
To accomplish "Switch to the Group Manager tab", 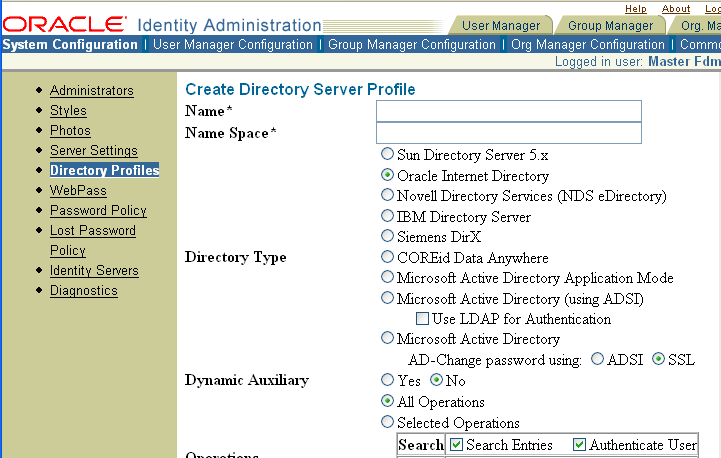I will (610, 25).
